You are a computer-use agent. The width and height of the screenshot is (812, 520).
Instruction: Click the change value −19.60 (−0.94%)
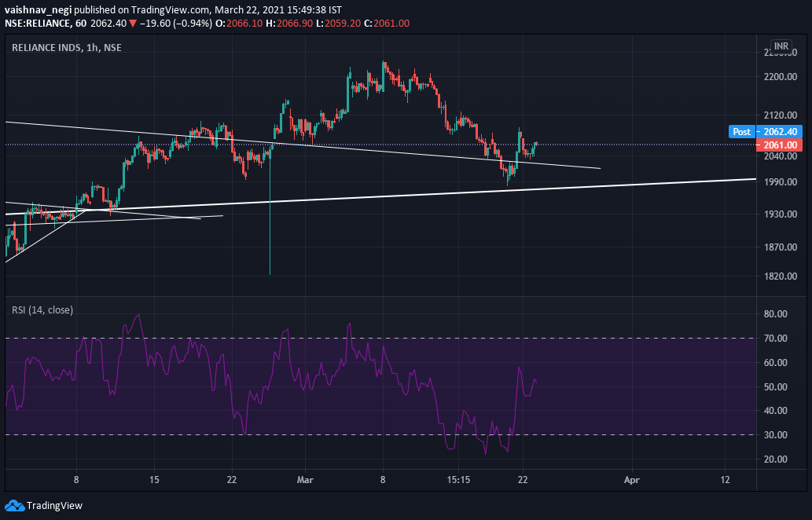[x=175, y=24]
